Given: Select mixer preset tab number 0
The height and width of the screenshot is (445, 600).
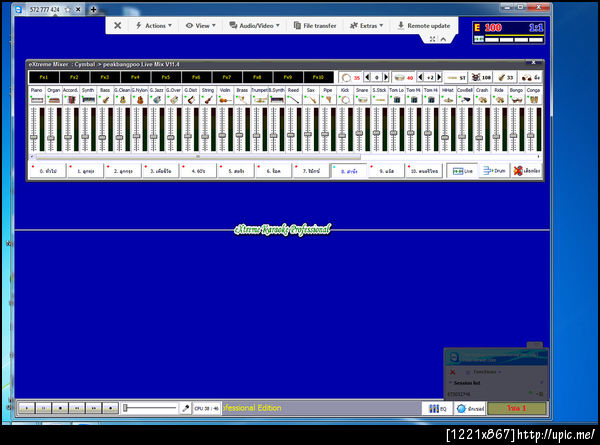Looking at the screenshot, I should click(47, 171).
